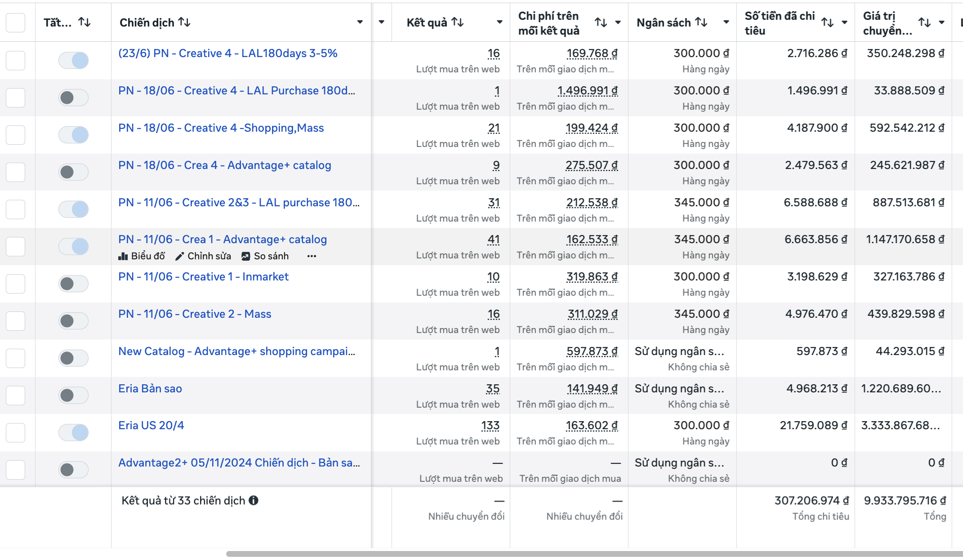Check box for (23/6) PN Creative 4 campaign
Screen dimensions: 963x560
coord(15,60)
